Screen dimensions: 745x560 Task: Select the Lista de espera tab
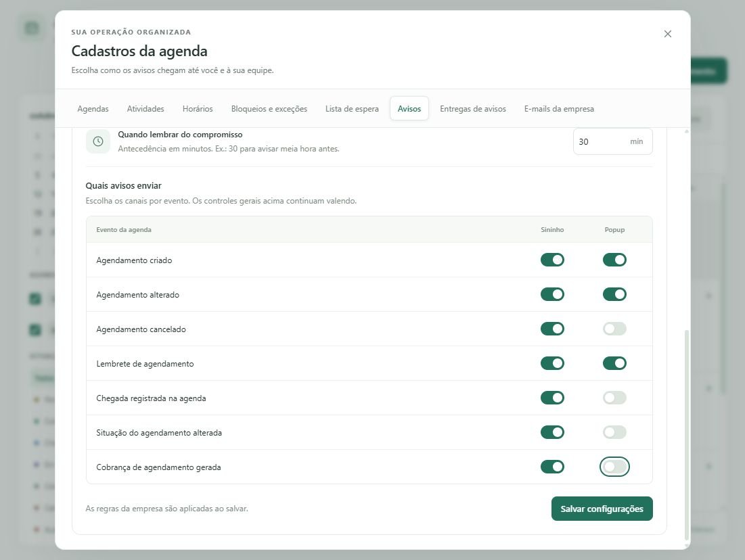click(x=352, y=109)
